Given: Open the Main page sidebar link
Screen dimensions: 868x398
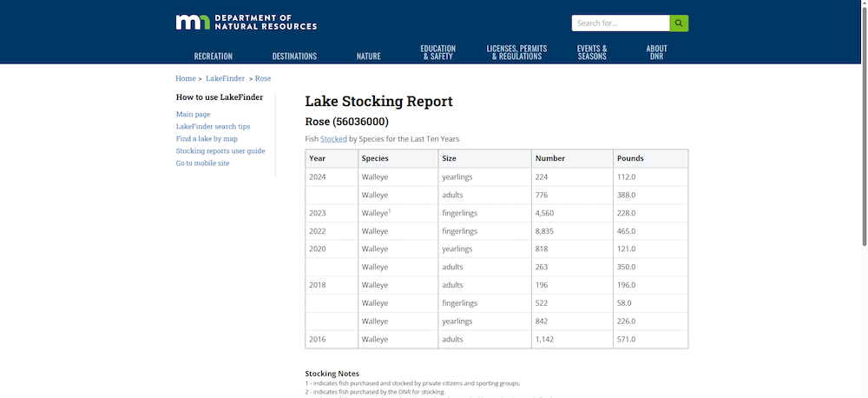Looking at the screenshot, I should (193, 114).
